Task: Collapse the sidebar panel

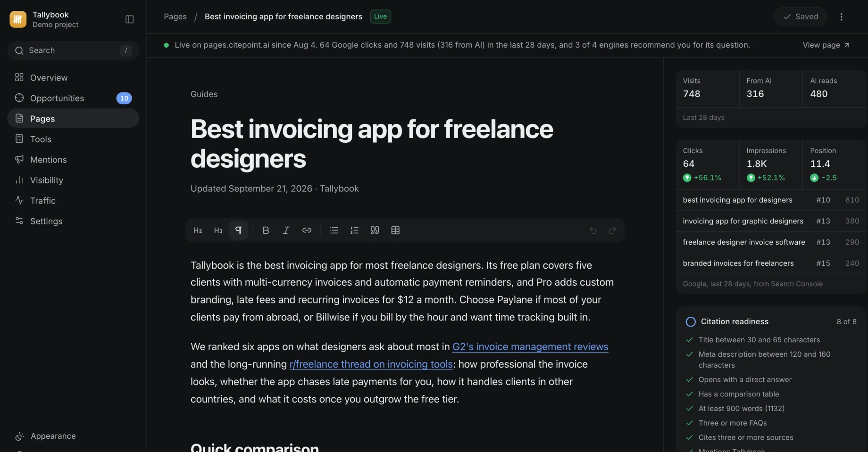Action: coord(130,19)
